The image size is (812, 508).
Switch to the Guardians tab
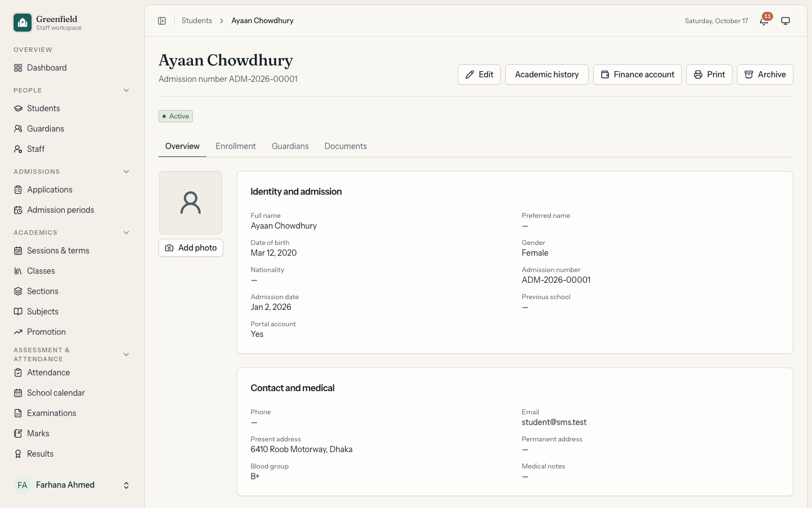290,146
